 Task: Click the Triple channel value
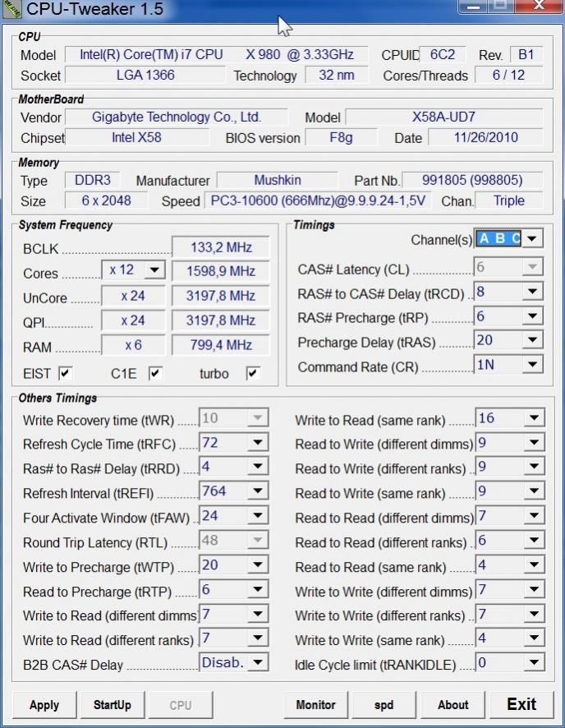coord(509,200)
